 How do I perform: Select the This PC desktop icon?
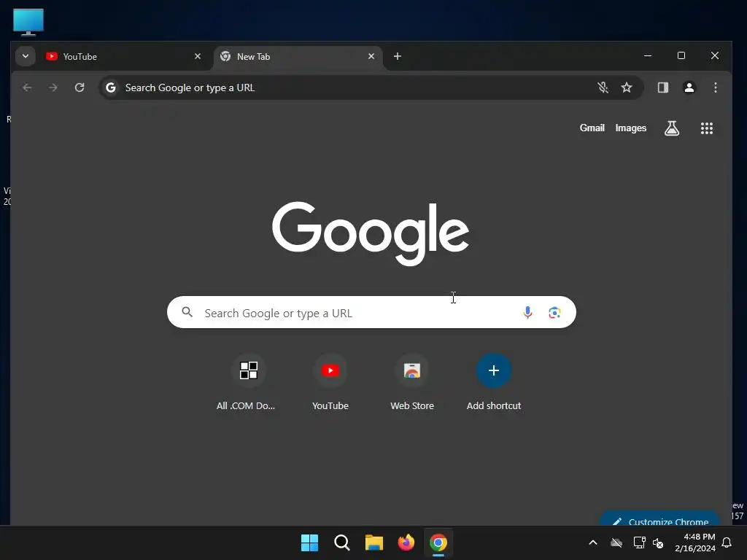pos(28,22)
